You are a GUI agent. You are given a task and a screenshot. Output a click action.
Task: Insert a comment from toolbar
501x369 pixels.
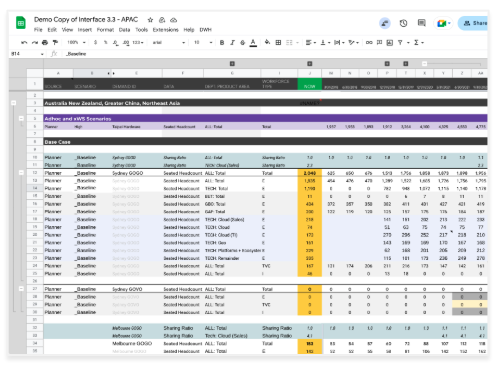(x=379, y=43)
